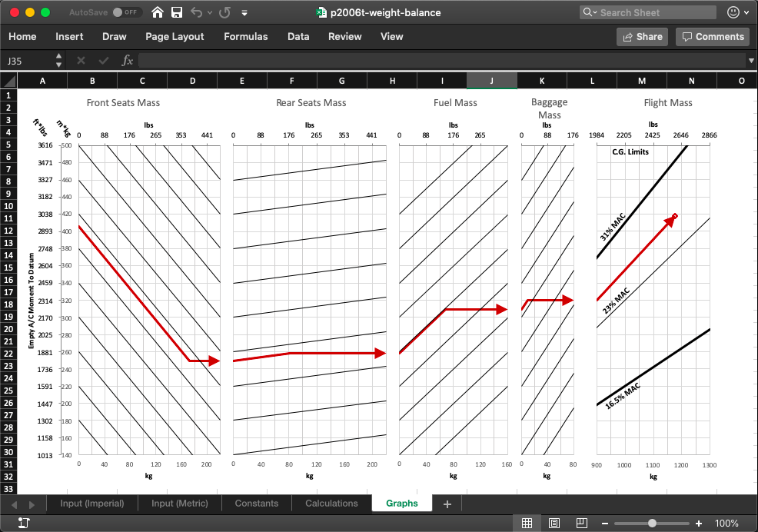Image resolution: width=758 pixels, height=532 pixels.
Task: Select column J header
Action: pos(492,81)
